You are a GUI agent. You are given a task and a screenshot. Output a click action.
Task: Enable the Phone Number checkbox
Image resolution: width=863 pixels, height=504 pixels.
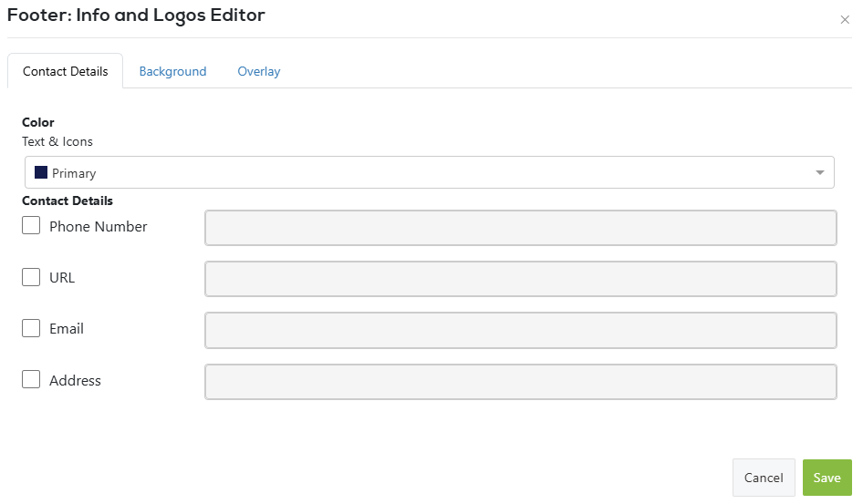[31, 225]
